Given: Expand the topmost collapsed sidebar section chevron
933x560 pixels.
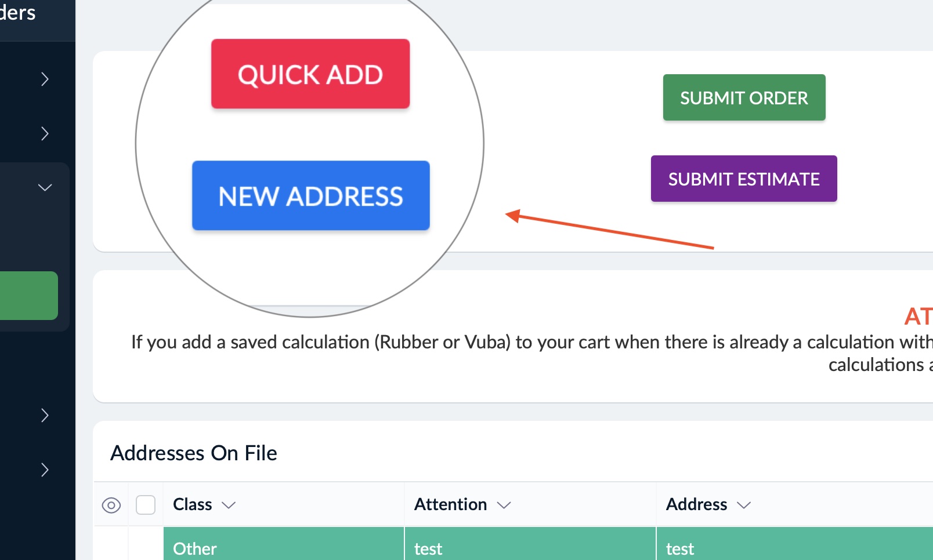Looking at the screenshot, I should (x=45, y=79).
